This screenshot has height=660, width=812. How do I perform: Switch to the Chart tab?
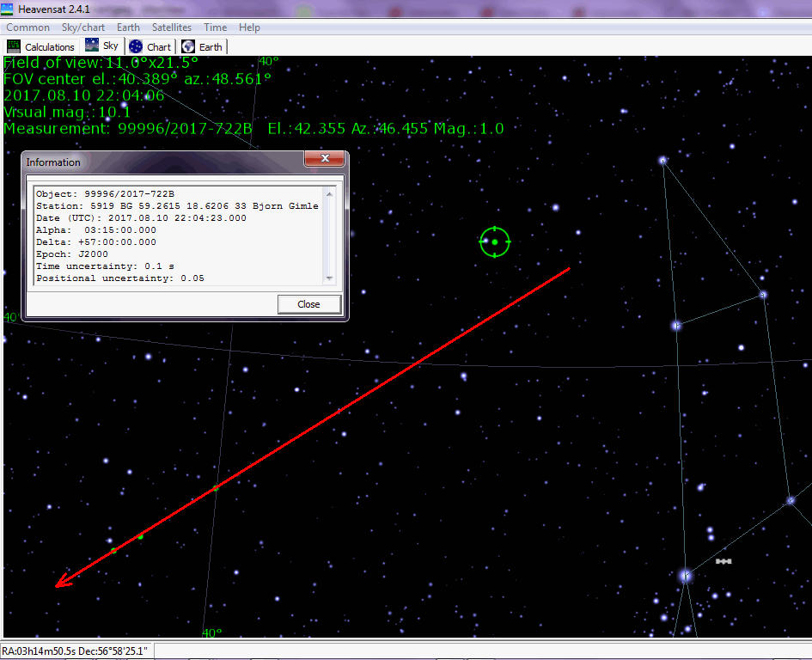[x=151, y=46]
